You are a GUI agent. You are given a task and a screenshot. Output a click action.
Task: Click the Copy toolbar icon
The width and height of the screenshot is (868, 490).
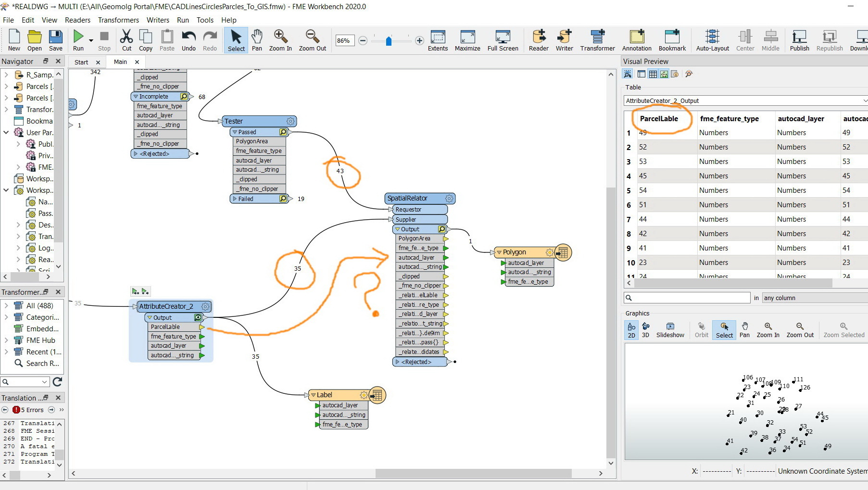(146, 40)
